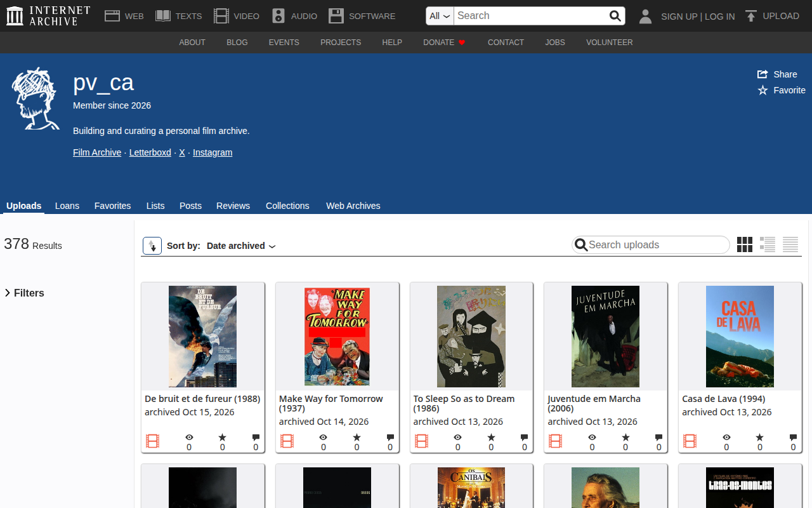Open Make Way for Tomorrow poster thumbnail
This screenshot has height=508, width=812.
click(x=337, y=337)
